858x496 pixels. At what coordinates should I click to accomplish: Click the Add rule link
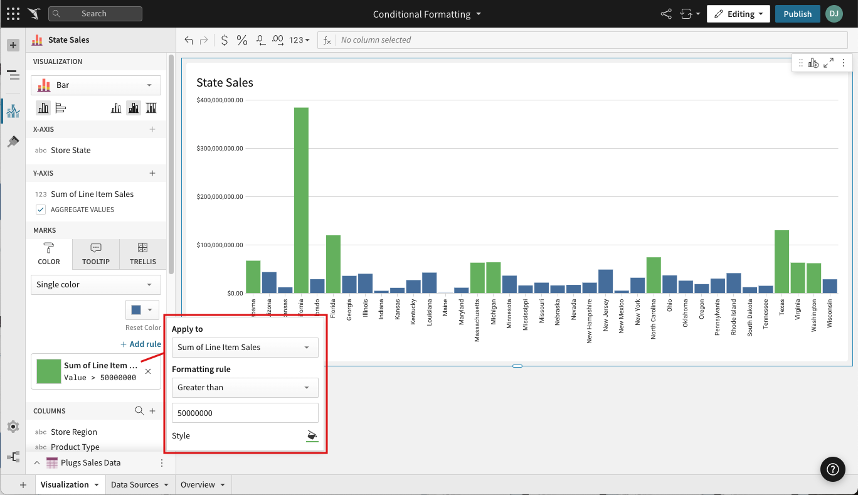point(141,344)
